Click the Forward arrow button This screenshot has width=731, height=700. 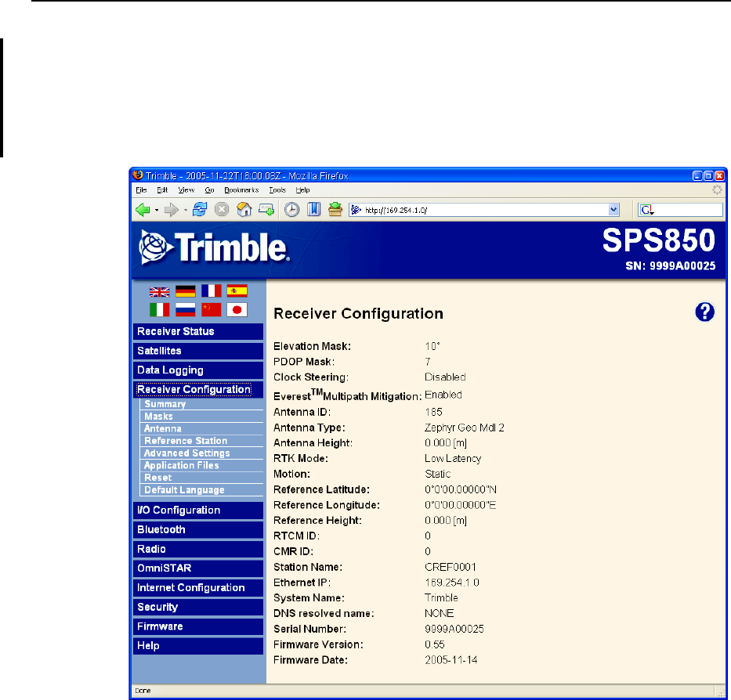(x=172, y=210)
